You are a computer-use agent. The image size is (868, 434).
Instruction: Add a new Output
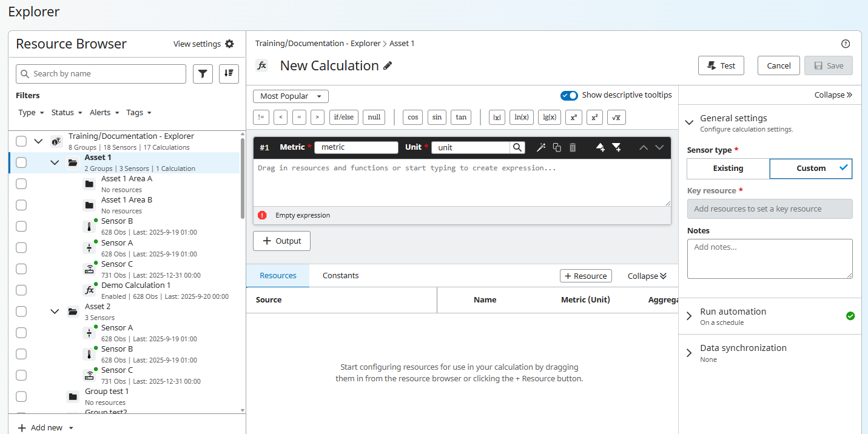(x=281, y=241)
